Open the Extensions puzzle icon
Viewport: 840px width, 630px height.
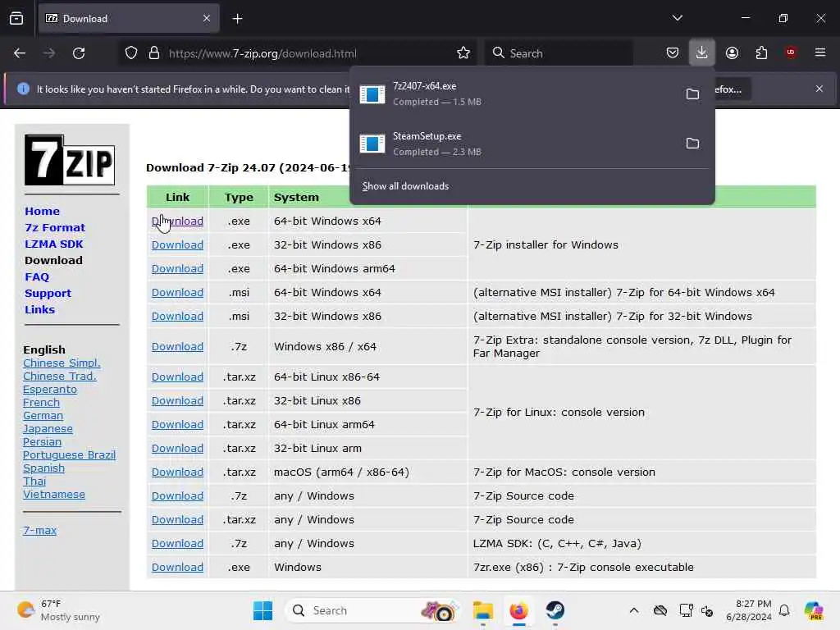pyautogui.click(x=761, y=53)
